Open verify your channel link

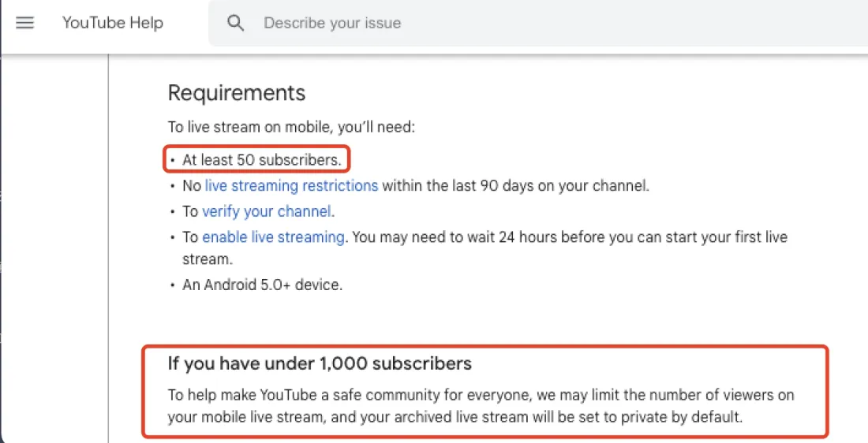click(267, 211)
